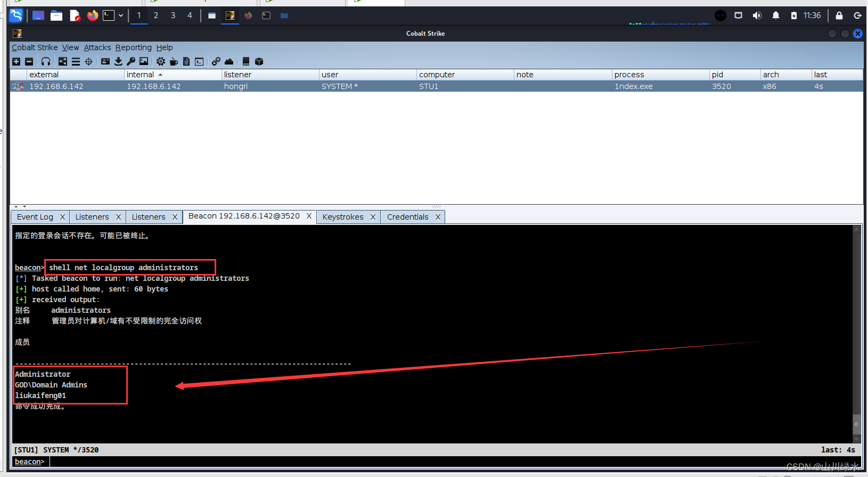Open the Help menu
868x477 pixels.
[x=165, y=47]
